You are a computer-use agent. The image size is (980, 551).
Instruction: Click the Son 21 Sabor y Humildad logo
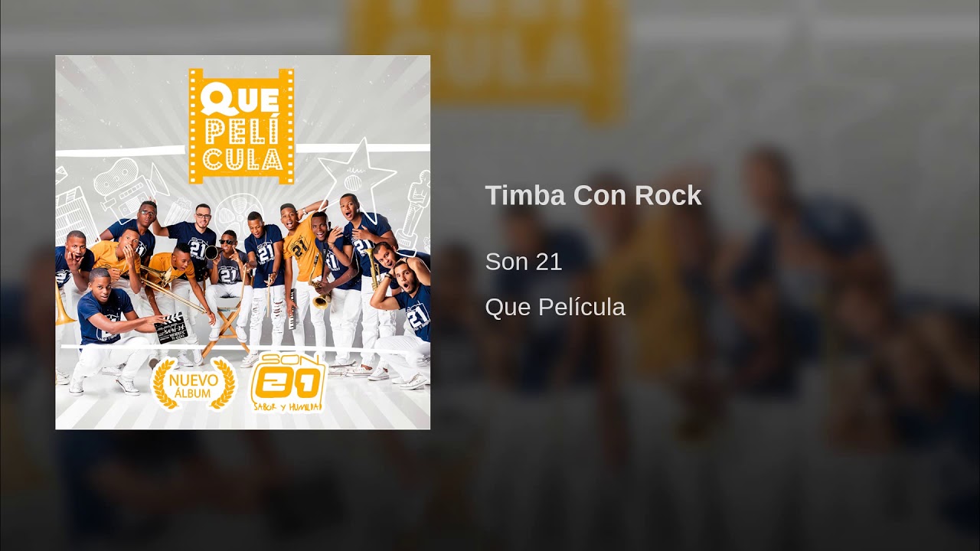coord(289,382)
